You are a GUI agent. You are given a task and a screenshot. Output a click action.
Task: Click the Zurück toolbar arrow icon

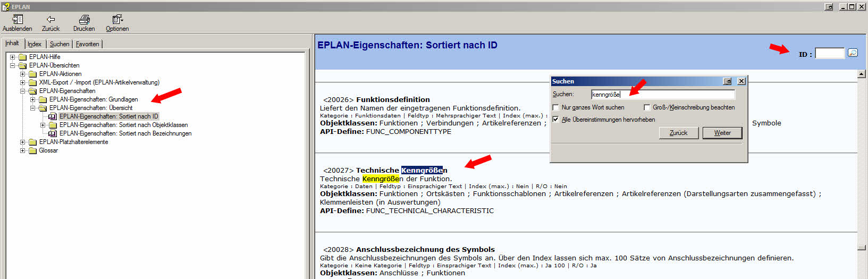[50, 19]
